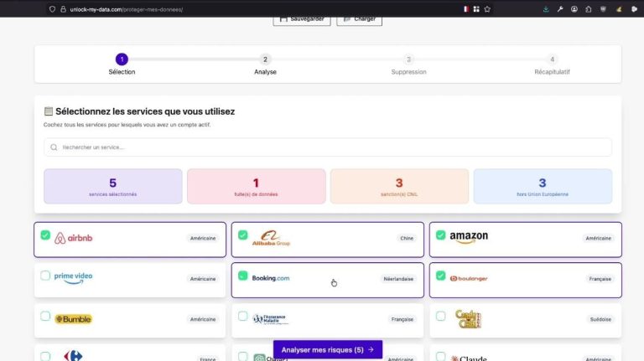Go to step 1 Sélection
Screen dimensions: 644x361
point(122,59)
